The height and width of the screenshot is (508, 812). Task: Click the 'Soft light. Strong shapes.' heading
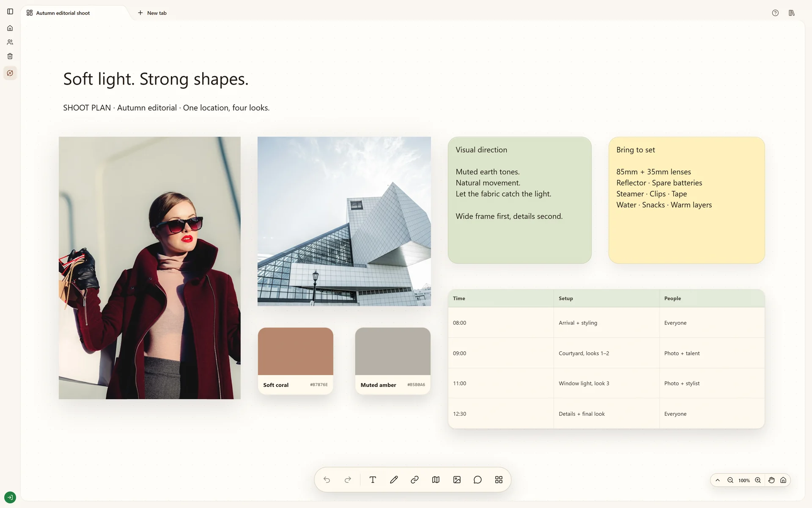pyautogui.click(x=156, y=79)
